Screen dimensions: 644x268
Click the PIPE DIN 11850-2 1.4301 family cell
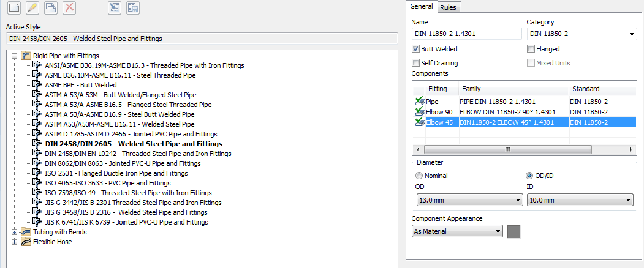point(513,102)
